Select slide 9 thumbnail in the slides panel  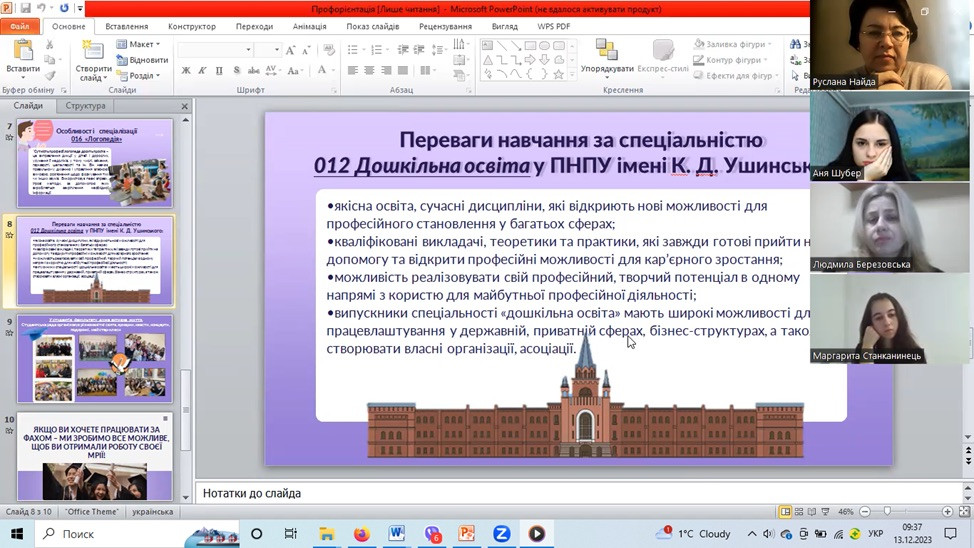pyautogui.click(x=95, y=358)
